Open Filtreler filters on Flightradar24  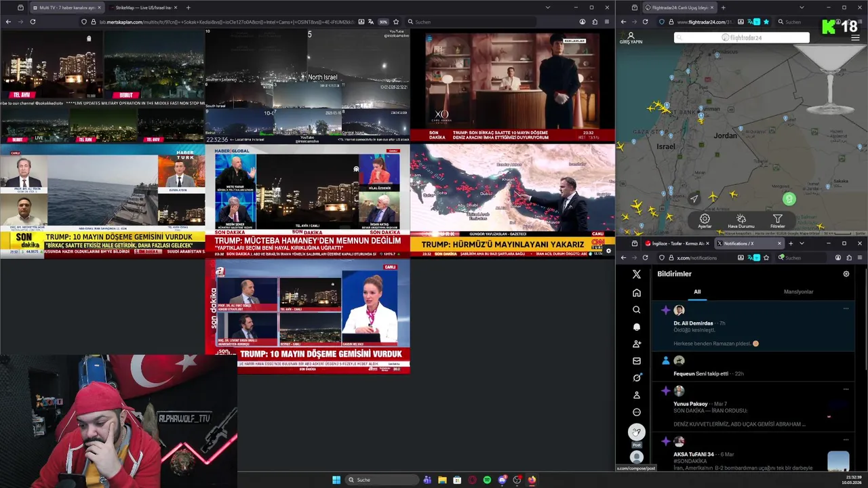point(778,220)
